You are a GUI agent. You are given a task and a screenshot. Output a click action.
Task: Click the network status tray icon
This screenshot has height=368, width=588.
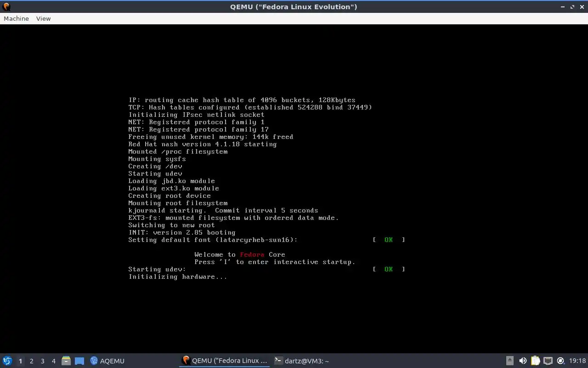[548, 361]
